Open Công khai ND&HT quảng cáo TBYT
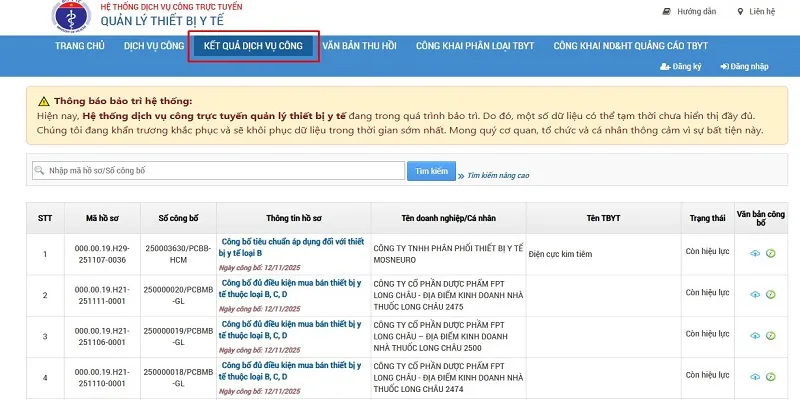This screenshot has width=800, height=400. click(x=631, y=46)
